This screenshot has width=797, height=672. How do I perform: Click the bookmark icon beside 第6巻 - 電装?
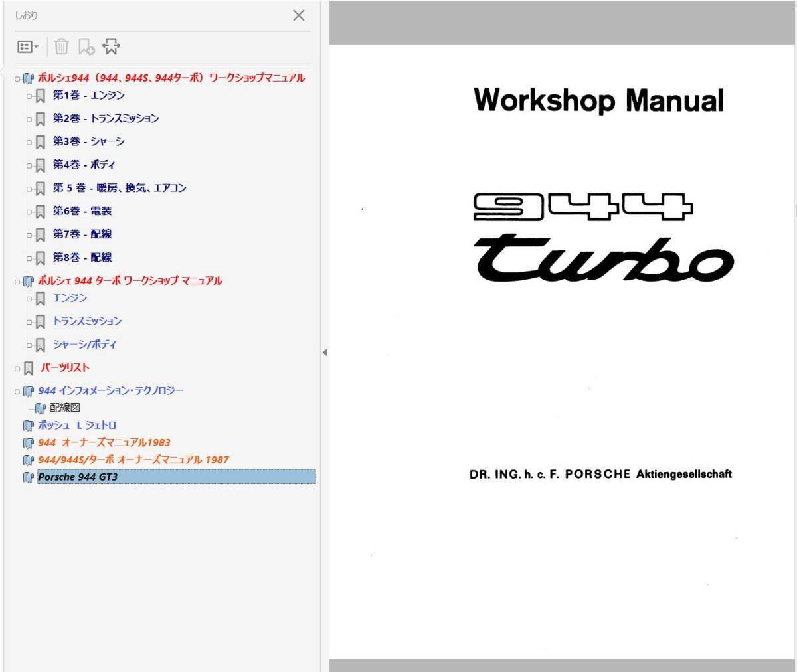pos(41,212)
